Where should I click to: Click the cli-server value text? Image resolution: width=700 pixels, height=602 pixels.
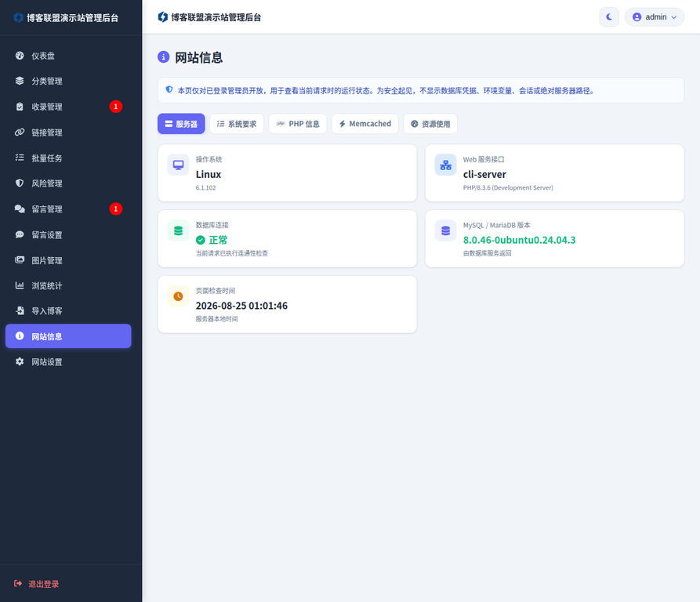484,175
